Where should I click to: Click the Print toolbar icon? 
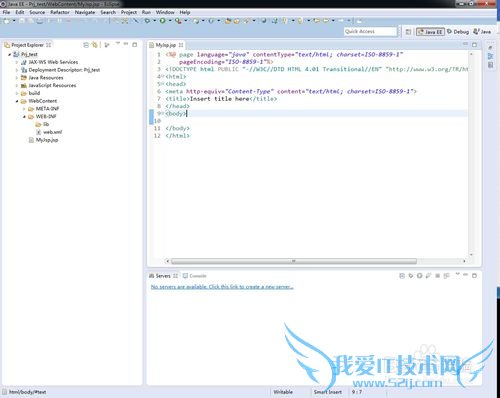point(40,21)
